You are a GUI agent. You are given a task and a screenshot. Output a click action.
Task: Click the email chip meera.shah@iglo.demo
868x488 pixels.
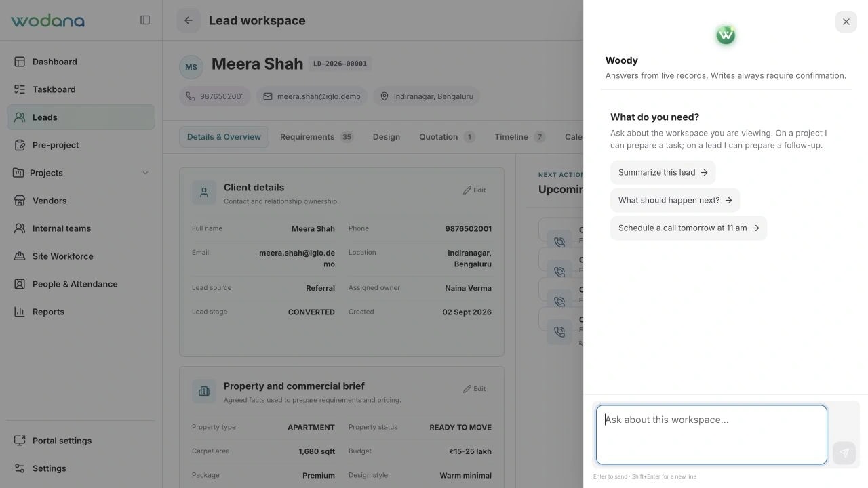coord(312,96)
